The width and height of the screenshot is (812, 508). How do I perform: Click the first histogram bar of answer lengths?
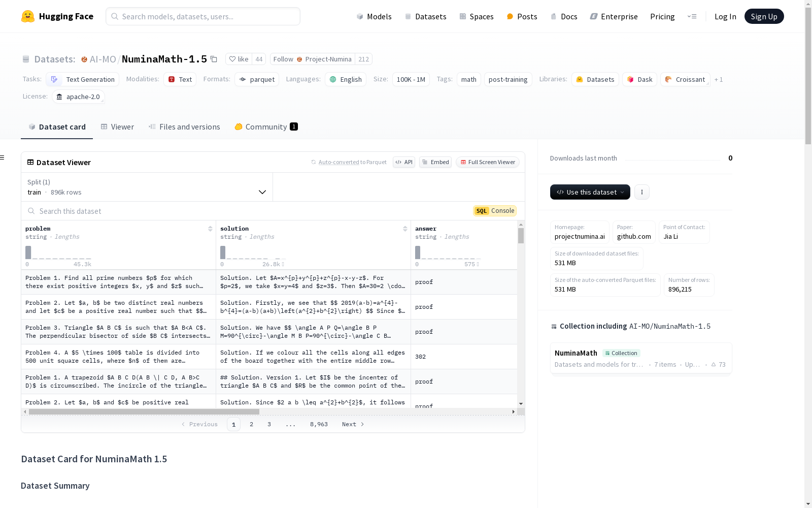point(418,252)
